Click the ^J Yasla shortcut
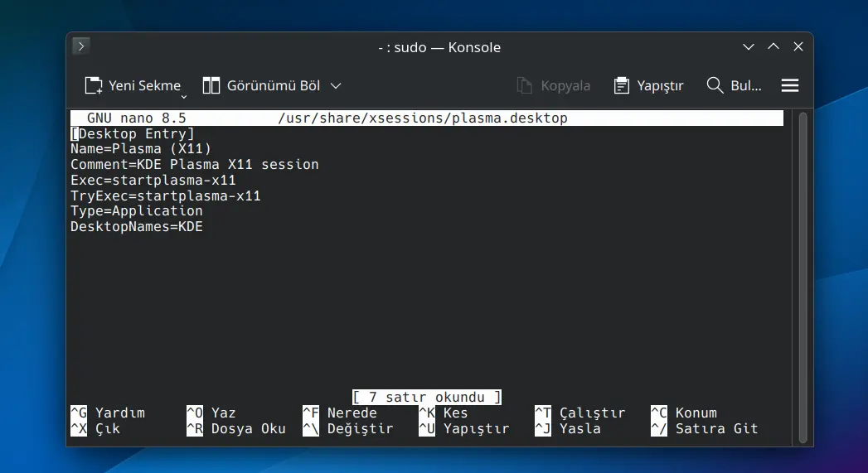The image size is (868, 473). tap(568, 429)
